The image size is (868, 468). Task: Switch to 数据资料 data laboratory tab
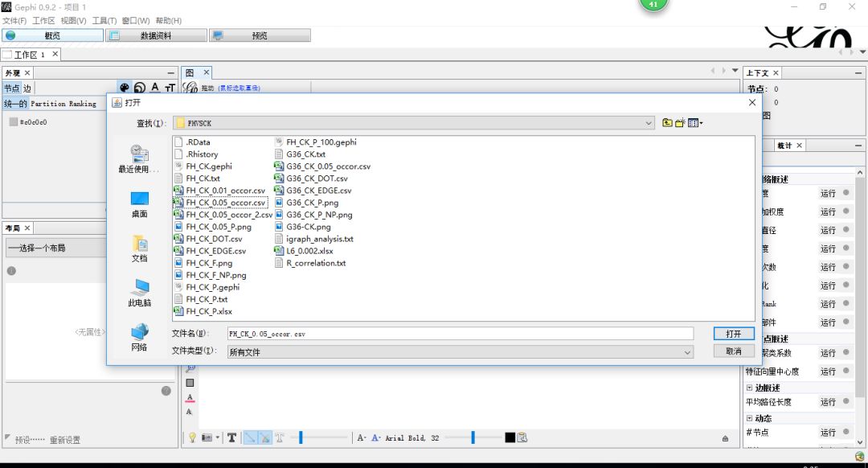[156, 35]
